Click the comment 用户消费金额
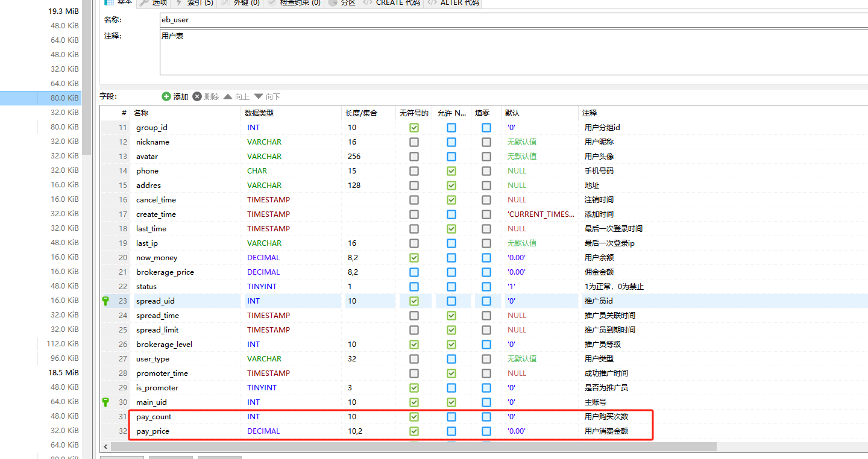This screenshot has height=459, width=868. [606, 431]
